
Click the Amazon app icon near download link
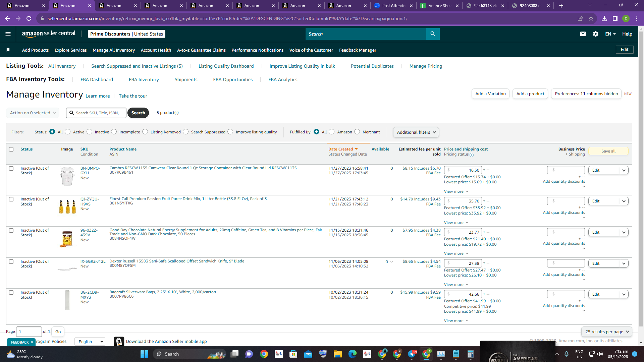tap(119, 341)
